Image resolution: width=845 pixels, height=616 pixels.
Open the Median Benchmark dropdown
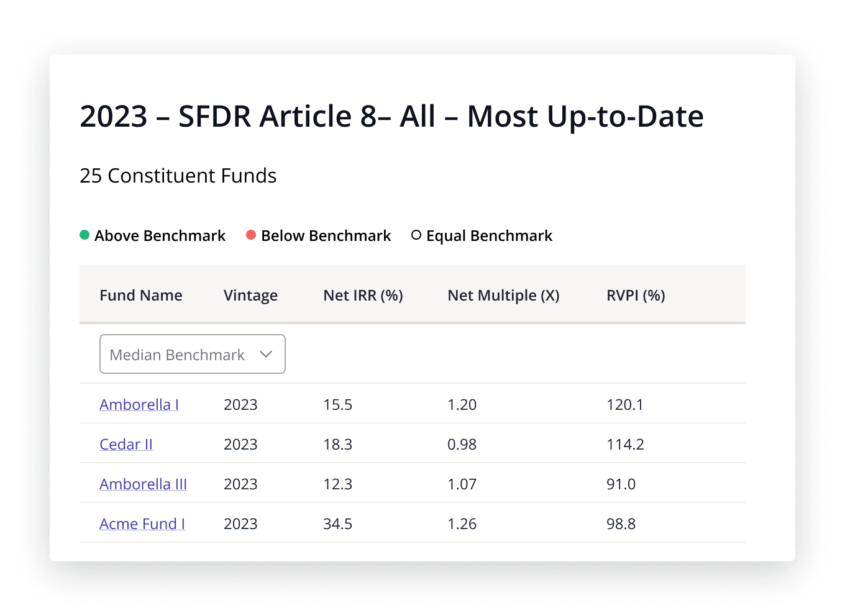[193, 354]
